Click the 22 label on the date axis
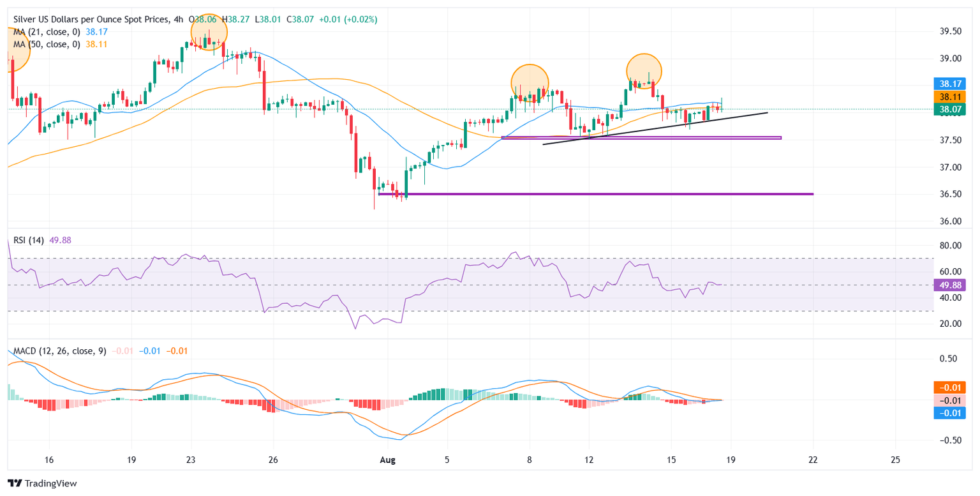The width and height of the screenshot is (980, 496). click(x=813, y=460)
